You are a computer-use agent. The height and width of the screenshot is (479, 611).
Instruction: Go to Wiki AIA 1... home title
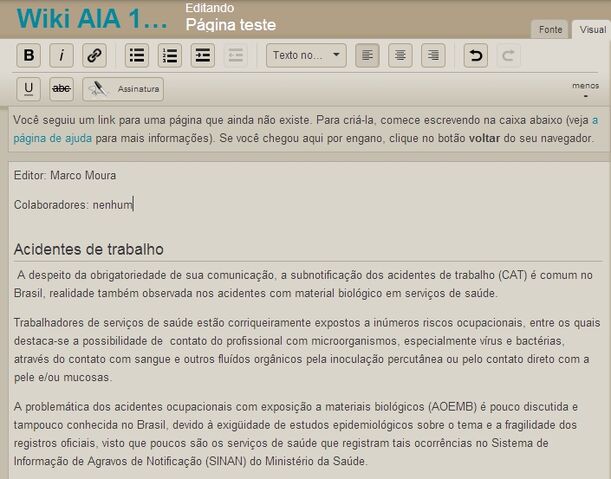point(92,18)
